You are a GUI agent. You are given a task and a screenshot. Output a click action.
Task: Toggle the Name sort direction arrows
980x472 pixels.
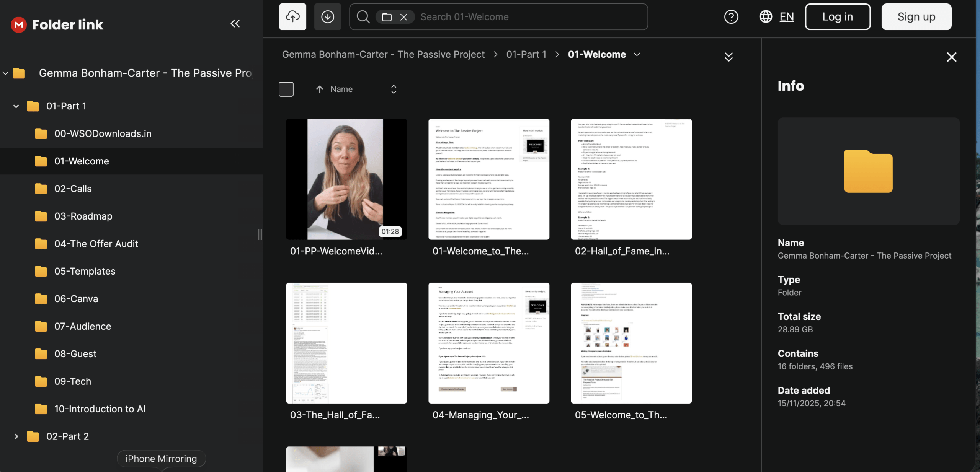(x=394, y=89)
